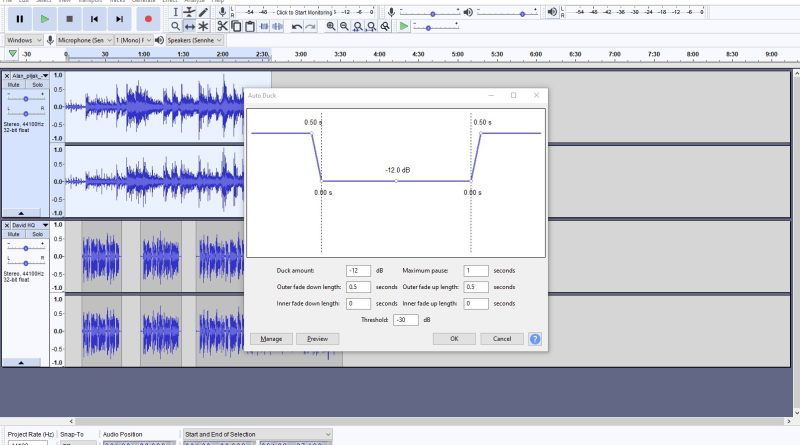
Task: Open the Windows audio host dropdown
Action: (x=24, y=39)
